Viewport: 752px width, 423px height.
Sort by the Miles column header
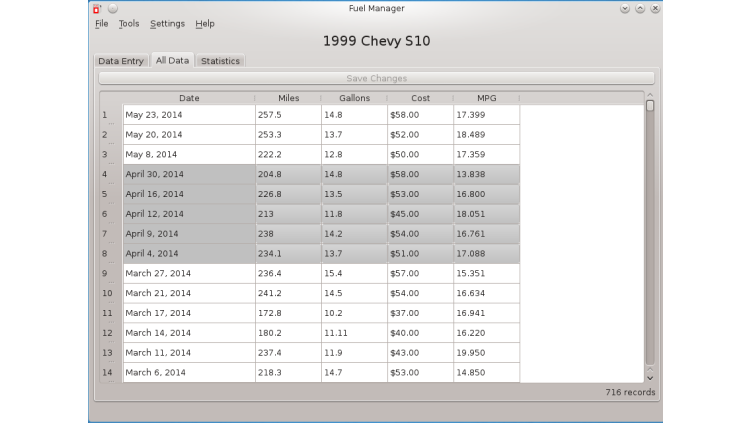click(x=288, y=98)
